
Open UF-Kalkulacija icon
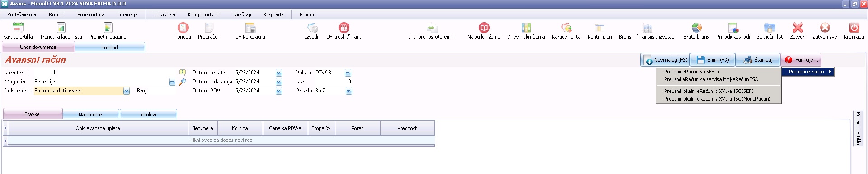coord(250,28)
